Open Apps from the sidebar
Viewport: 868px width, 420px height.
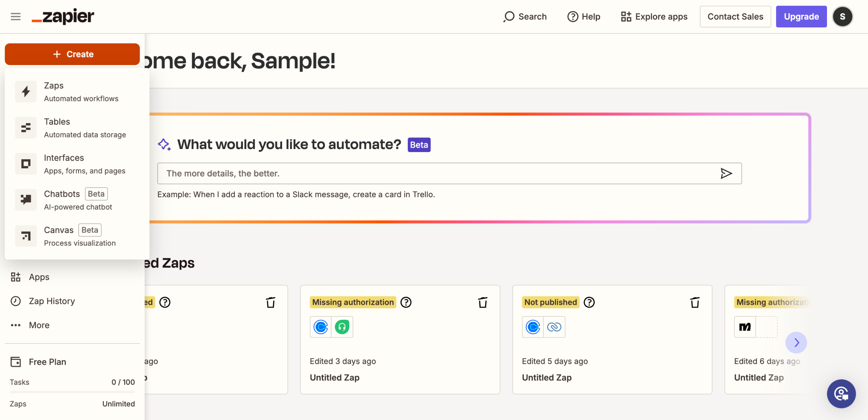[x=39, y=277]
